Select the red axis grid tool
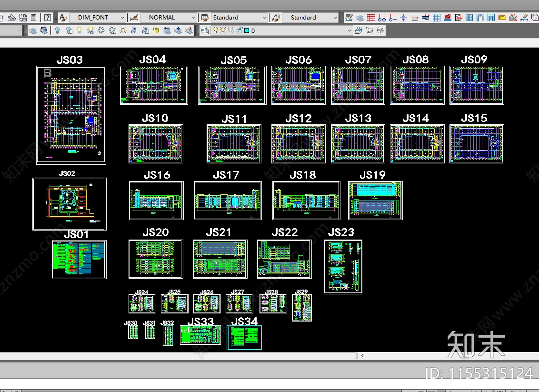This screenshot has width=539, height=392. coord(370,18)
